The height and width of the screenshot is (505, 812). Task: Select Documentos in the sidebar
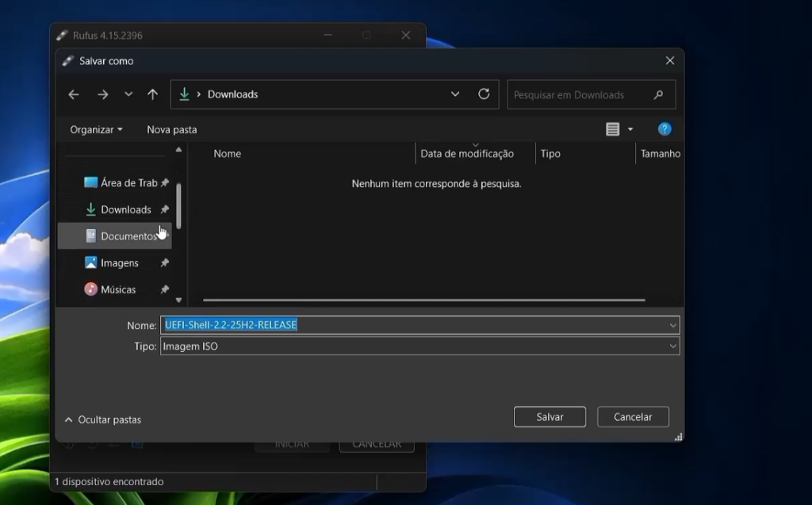pyautogui.click(x=114, y=236)
